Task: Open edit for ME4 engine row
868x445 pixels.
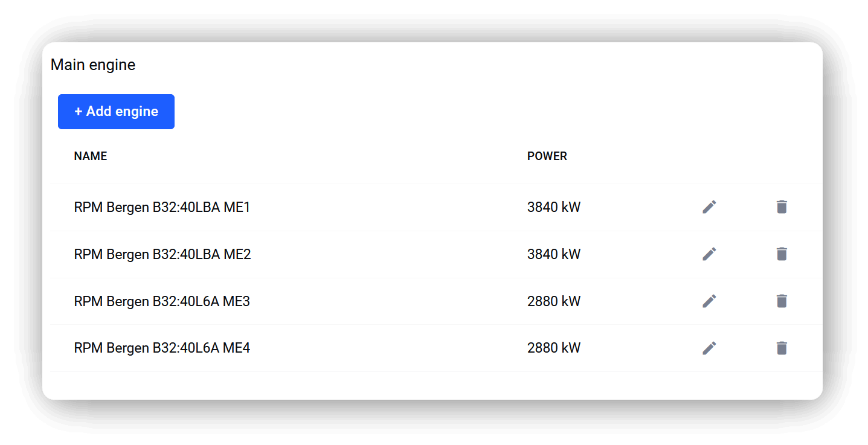Action: [709, 348]
